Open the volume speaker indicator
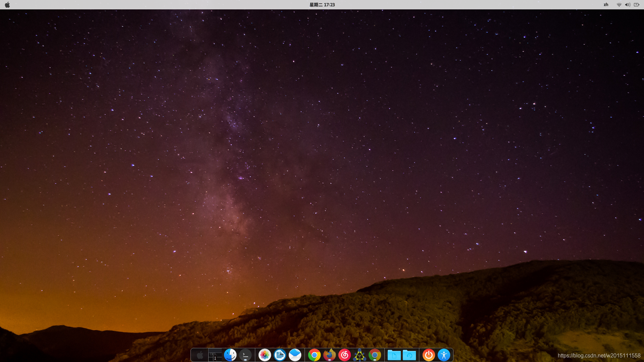The width and height of the screenshot is (644, 362). click(627, 5)
